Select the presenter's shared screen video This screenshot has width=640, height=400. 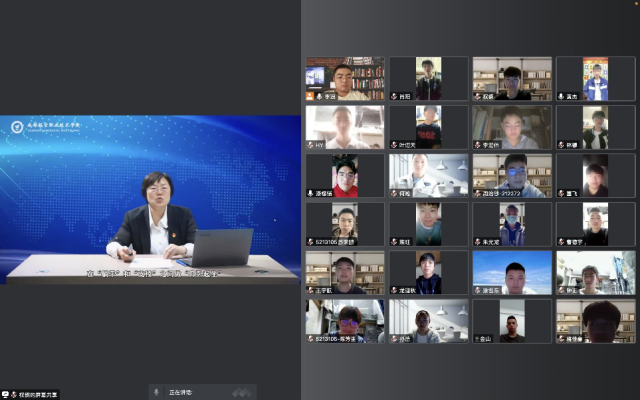point(150,200)
